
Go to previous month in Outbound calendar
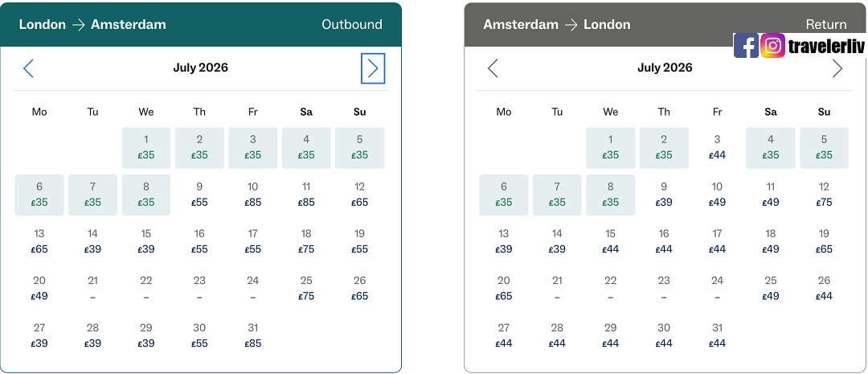click(29, 68)
